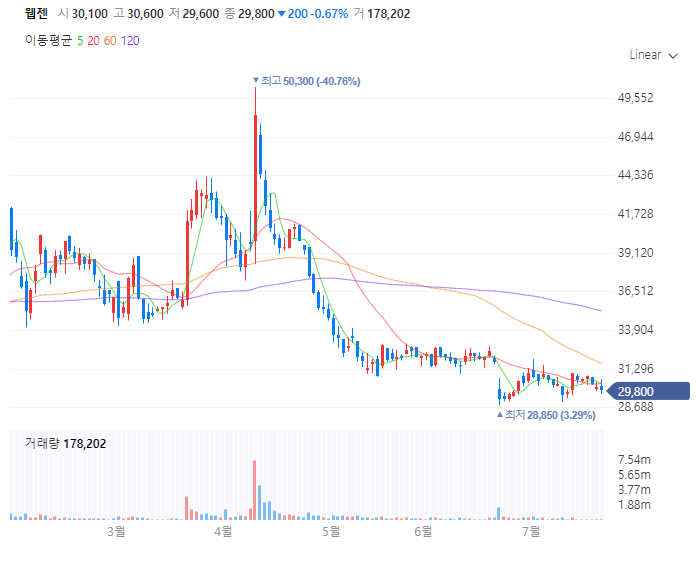Select the 120-day moving average label

(130, 41)
